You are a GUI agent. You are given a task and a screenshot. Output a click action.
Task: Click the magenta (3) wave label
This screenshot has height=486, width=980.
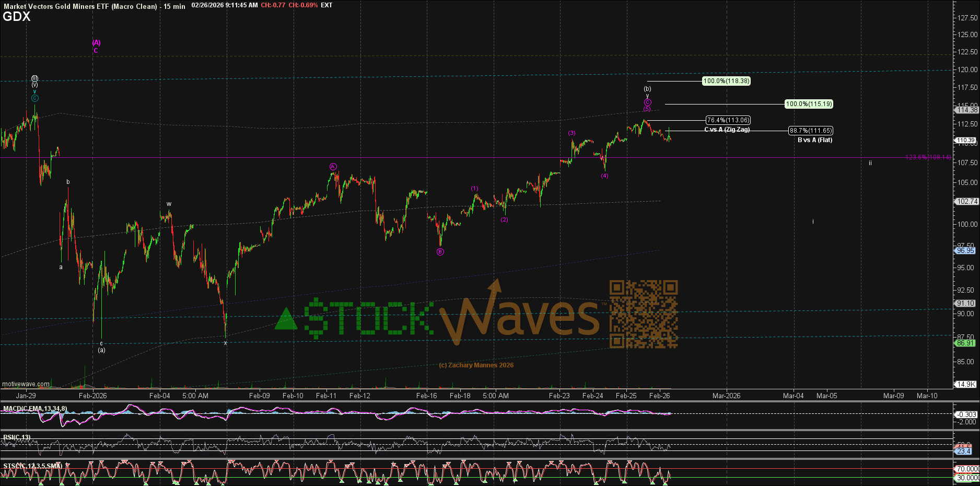click(x=572, y=133)
